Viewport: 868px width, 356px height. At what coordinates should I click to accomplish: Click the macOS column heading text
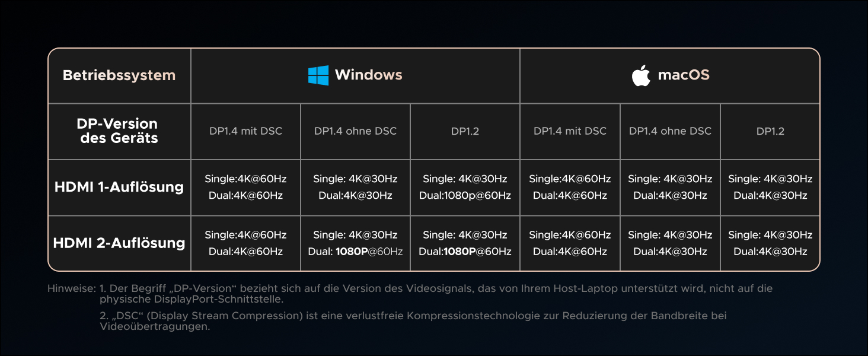click(684, 75)
